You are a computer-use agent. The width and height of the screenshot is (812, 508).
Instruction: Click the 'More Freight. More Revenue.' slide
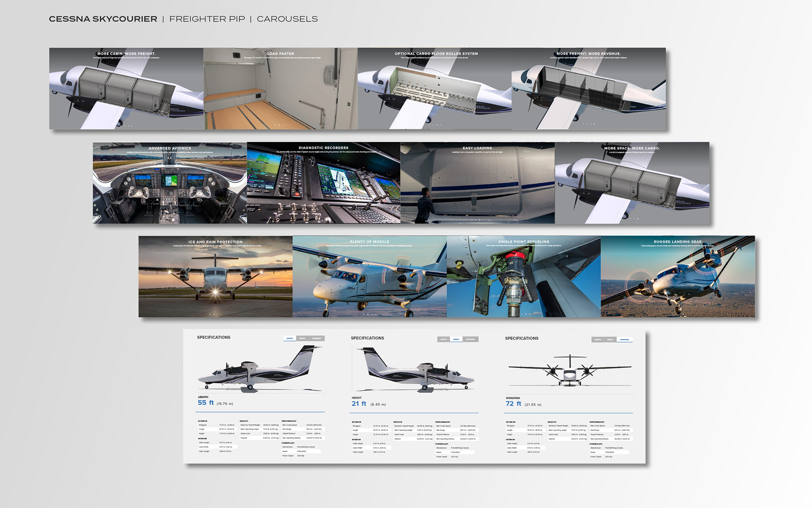coord(589,88)
